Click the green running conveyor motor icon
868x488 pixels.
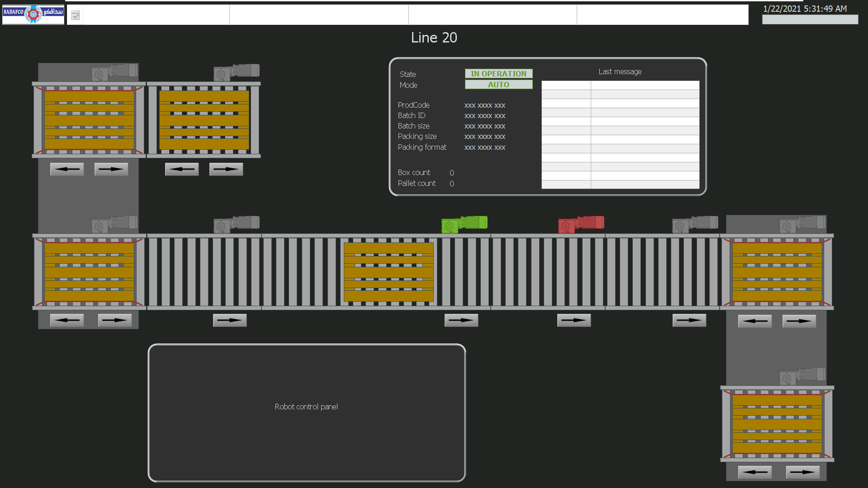click(464, 224)
